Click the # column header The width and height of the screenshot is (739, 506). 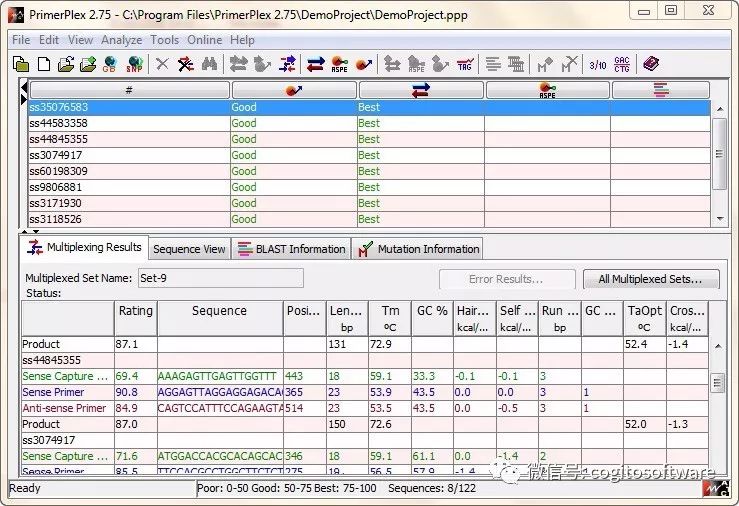click(129, 90)
